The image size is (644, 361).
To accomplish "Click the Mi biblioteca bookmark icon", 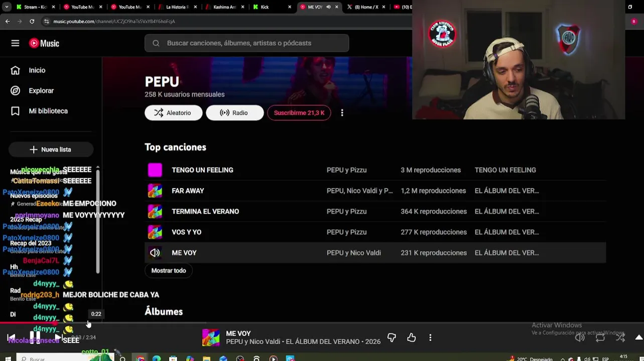I will [16, 111].
